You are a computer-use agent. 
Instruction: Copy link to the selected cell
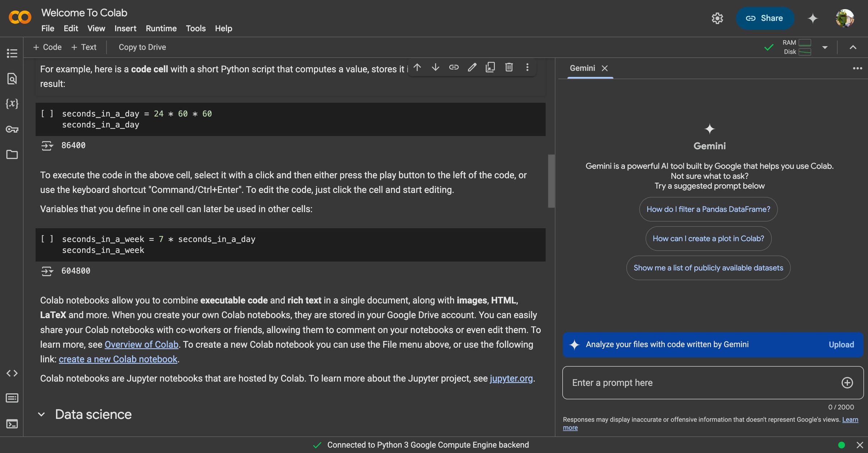point(454,67)
